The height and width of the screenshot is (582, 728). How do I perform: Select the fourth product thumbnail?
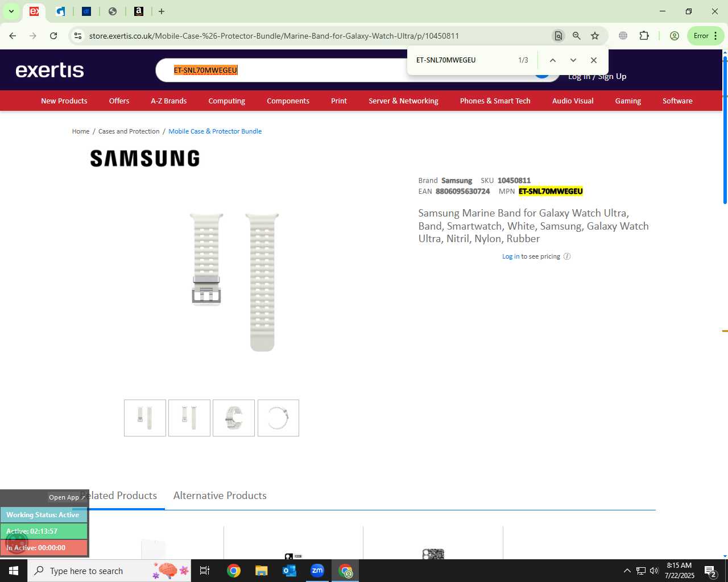coord(278,418)
